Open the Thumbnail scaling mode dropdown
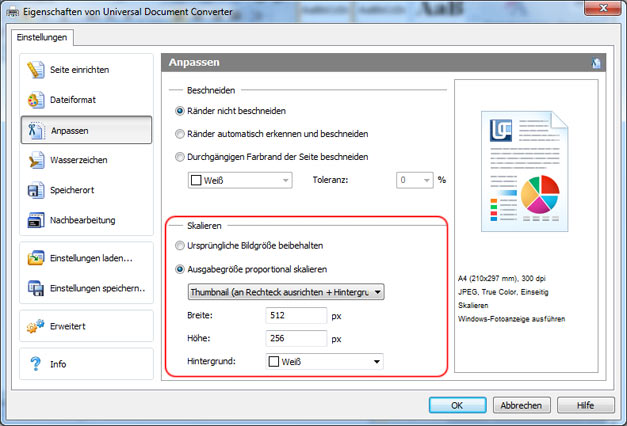Screen dimensions: 627x426 [x=286, y=292]
